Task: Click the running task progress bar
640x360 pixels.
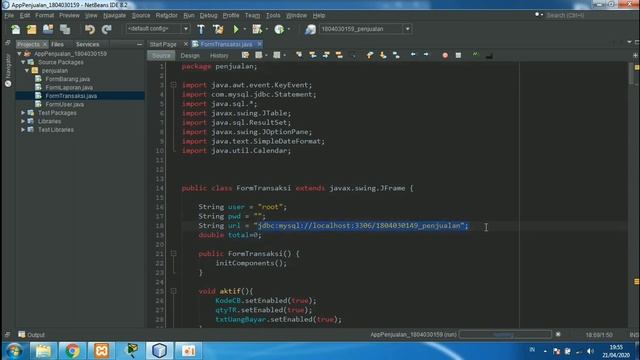Action: tap(505, 335)
